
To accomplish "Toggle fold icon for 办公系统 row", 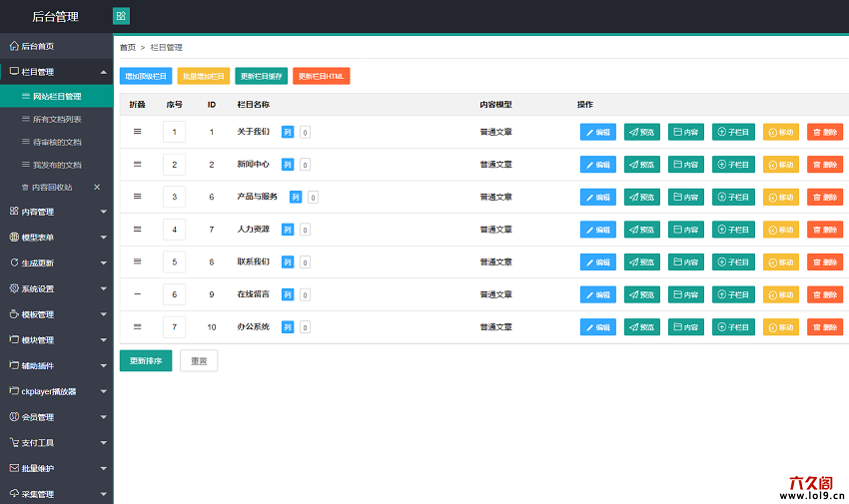I will pos(138,326).
